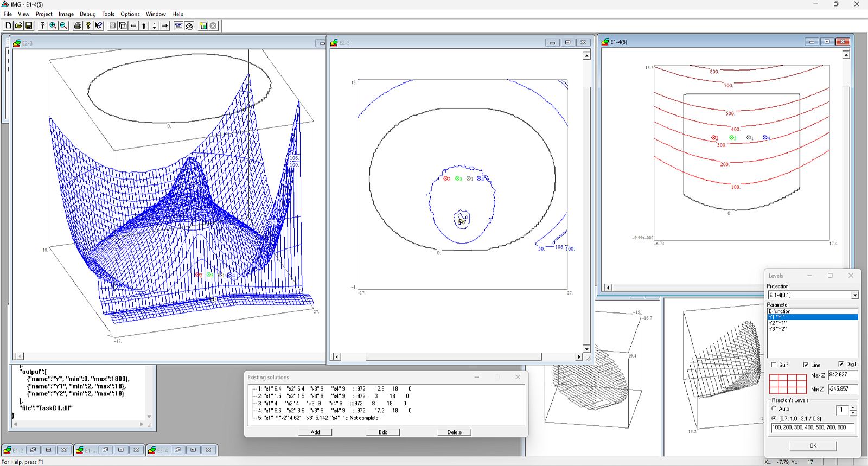Click the Min Z value field
This screenshot has height=466, width=868.
click(843, 389)
